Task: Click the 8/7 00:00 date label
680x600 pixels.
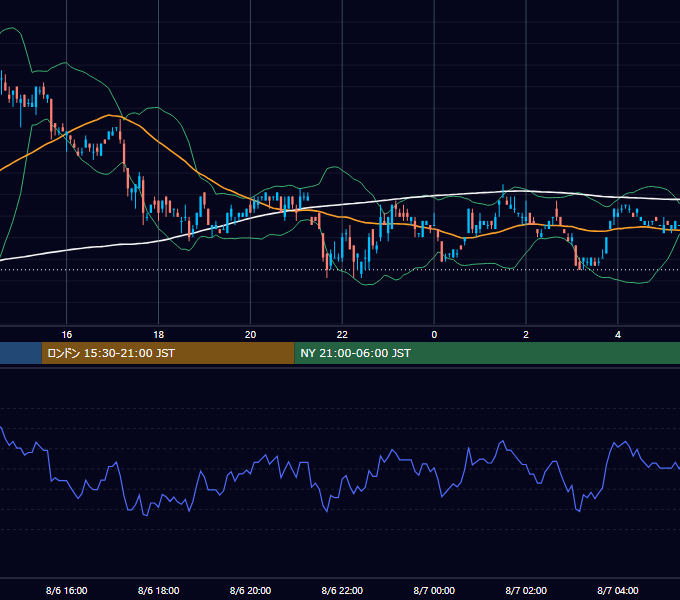Action: coord(434,590)
